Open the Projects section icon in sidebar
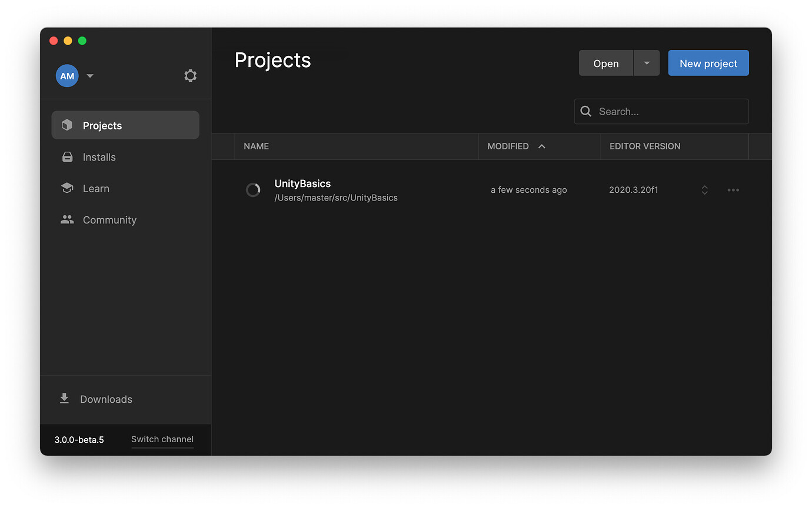 tap(66, 125)
